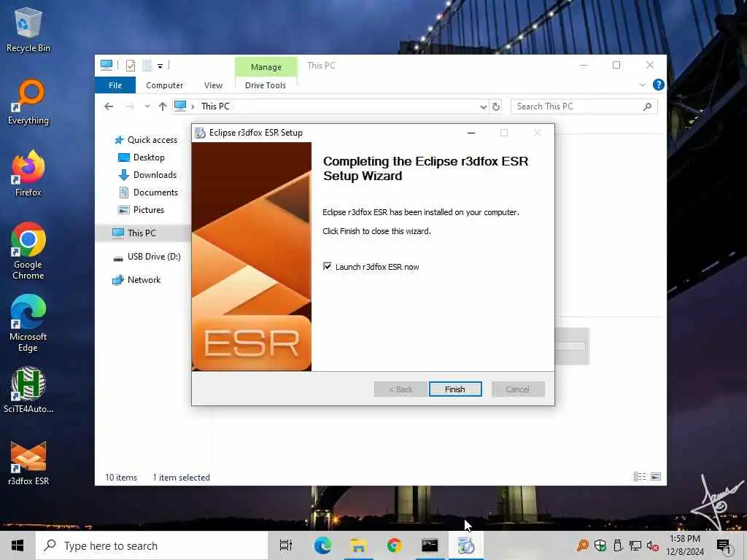Viewport: 747px width, 560px height.
Task: Click the This PC address bar path
Action: pyautogui.click(x=215, y=106)
